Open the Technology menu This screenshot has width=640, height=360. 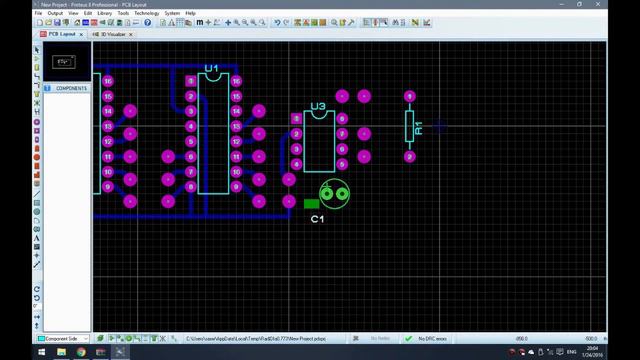pyautogui.click(x=147, y=13)
